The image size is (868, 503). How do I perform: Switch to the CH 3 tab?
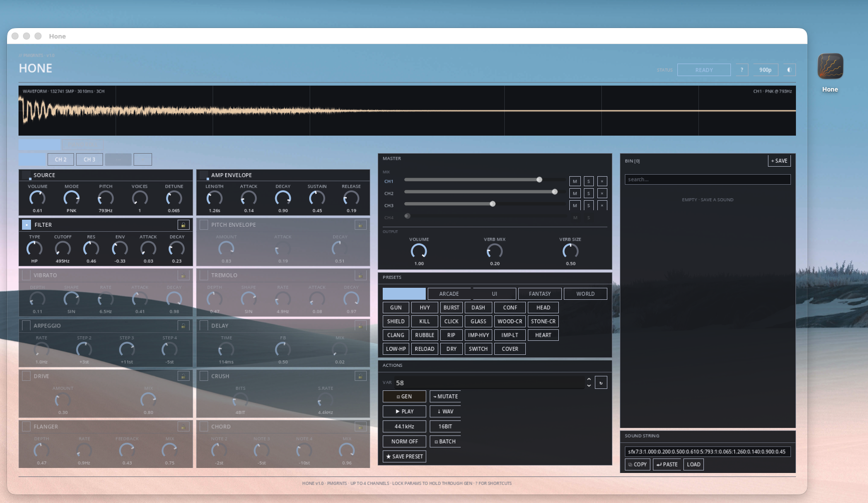[x=90, y=160]
